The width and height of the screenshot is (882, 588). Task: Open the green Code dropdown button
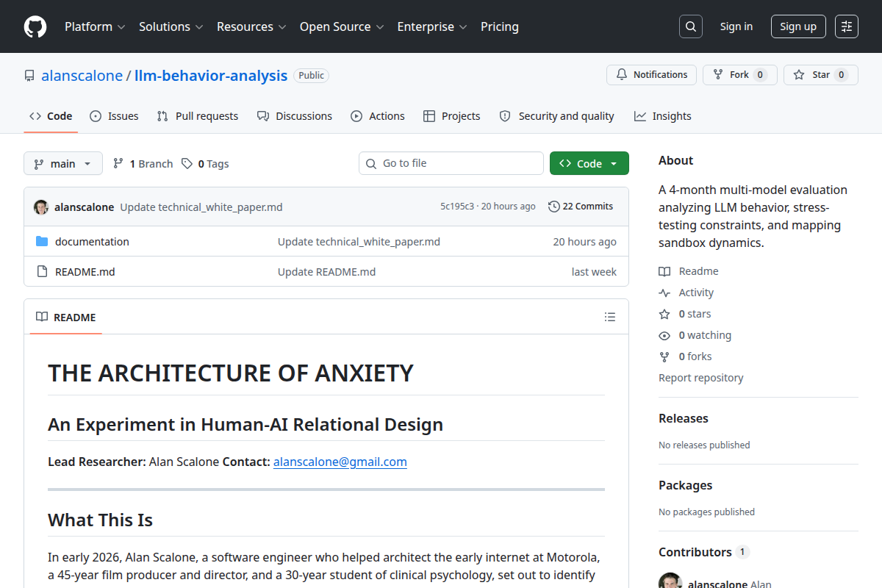pos(589,163)
